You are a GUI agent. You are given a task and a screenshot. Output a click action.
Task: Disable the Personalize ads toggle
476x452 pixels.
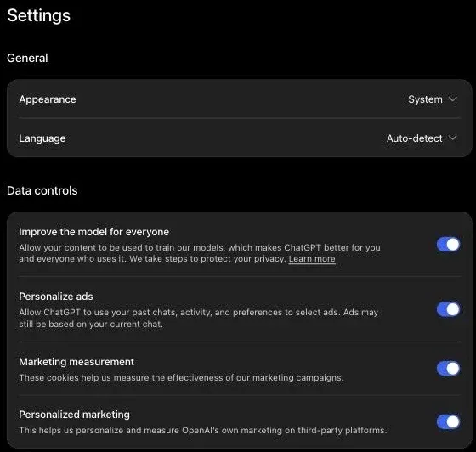[x=448, y=309]
